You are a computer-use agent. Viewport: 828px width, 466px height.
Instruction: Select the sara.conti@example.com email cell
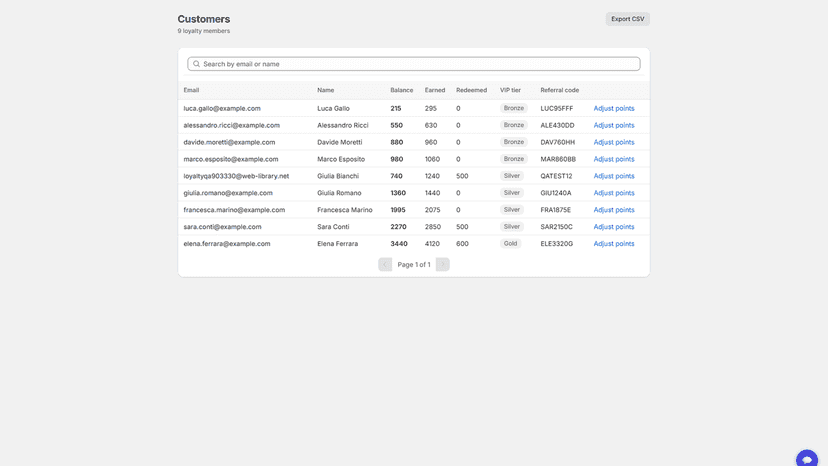pyautogui.click(x=222, y=227)
